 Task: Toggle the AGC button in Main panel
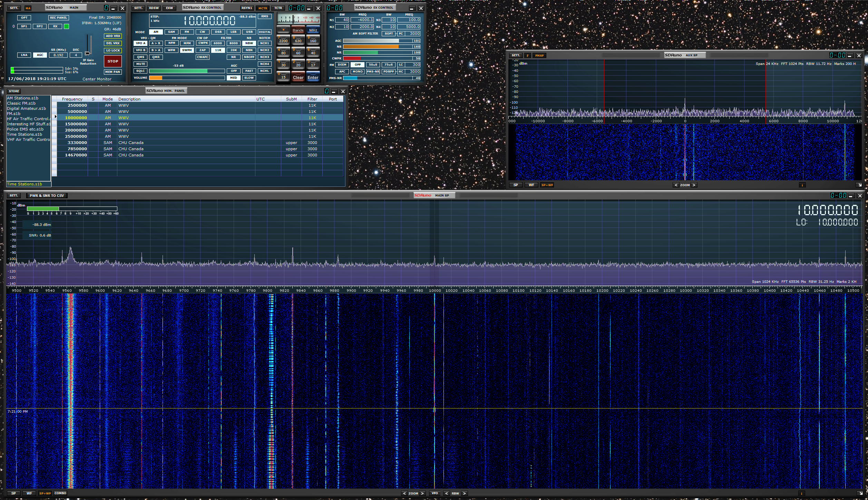click(x=40, y=55)
